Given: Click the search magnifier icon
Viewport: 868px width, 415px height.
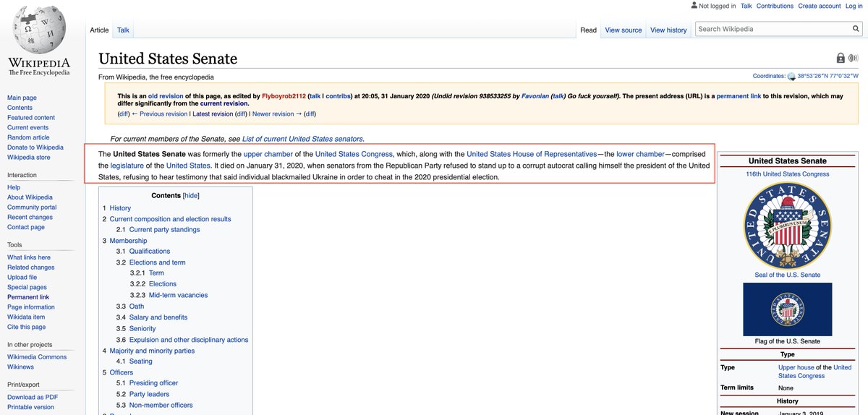Looking at the screenshot, I should coord(854,29).
